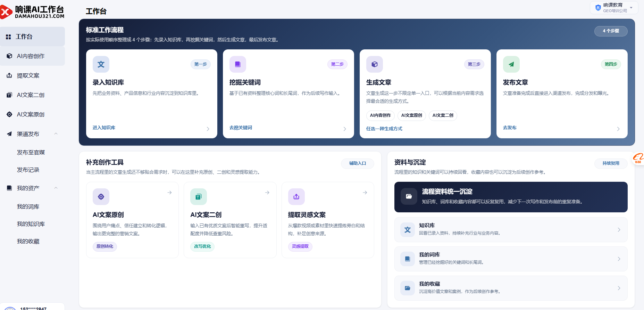Click 任选一种生成方式 link
Viewport: 644px width, 310px height.
coord(384,129)
